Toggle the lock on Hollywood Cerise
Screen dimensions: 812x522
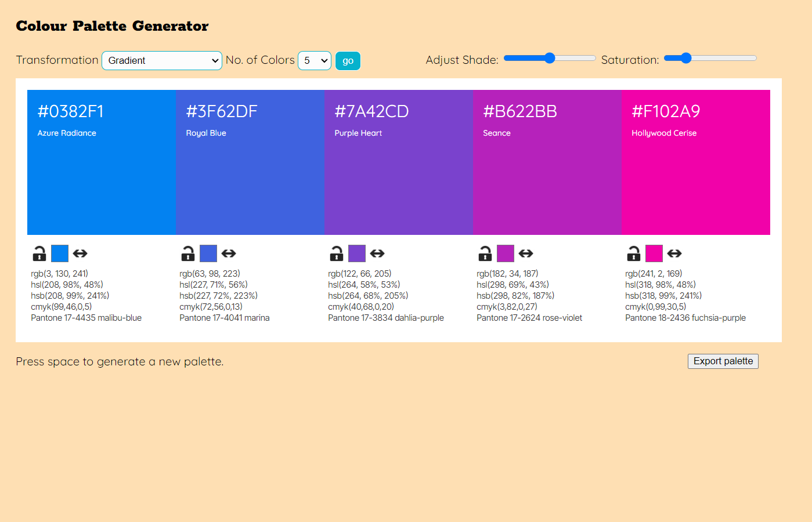click(x=633, y=253)
